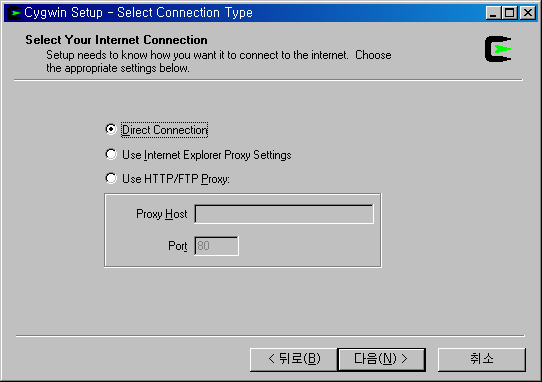Click the large Cygwin logo in the header

coord(498,49)
